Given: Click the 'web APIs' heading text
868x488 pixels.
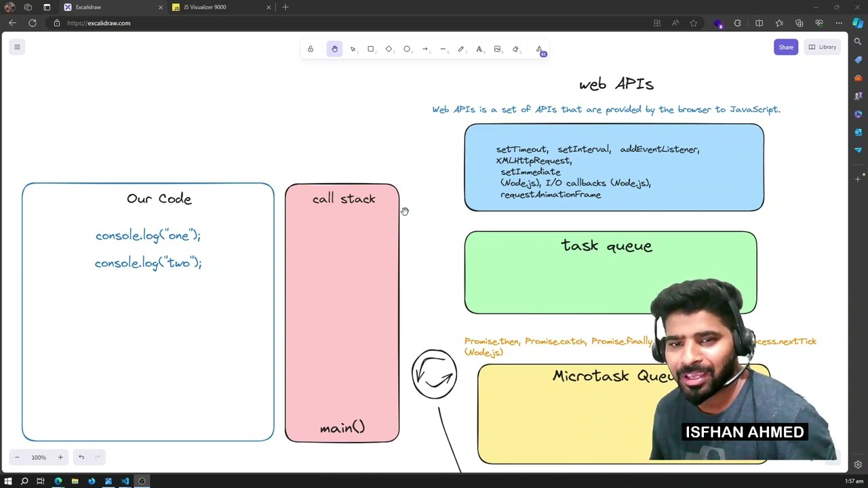Looking at the screenshot, I should (x=616, y=84).
